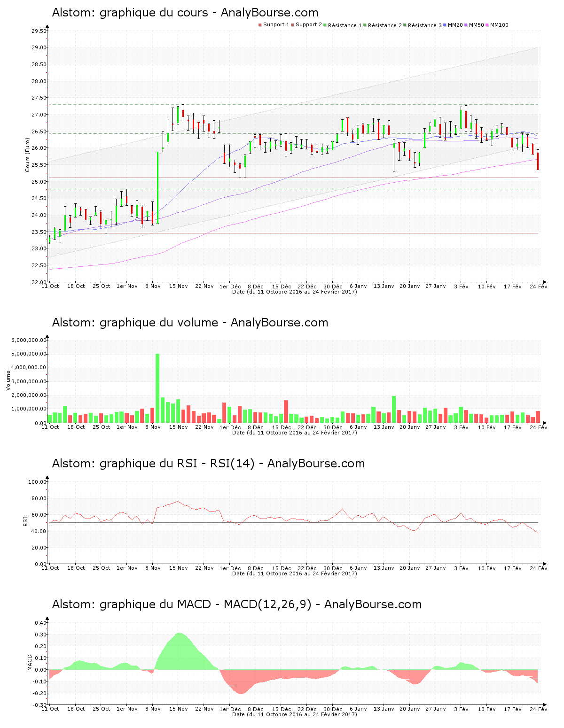Image resolution: width=564 pixels, height=728 pixels.
Task: Click the Résistance 2 legend swatch
Action: (365, 25)
